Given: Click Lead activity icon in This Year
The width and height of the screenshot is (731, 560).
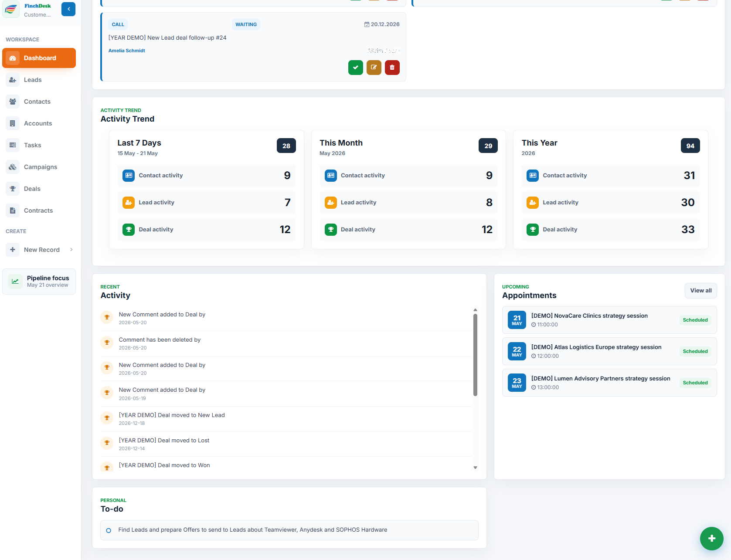Looking at the screenshot, I should coord(533,203).
